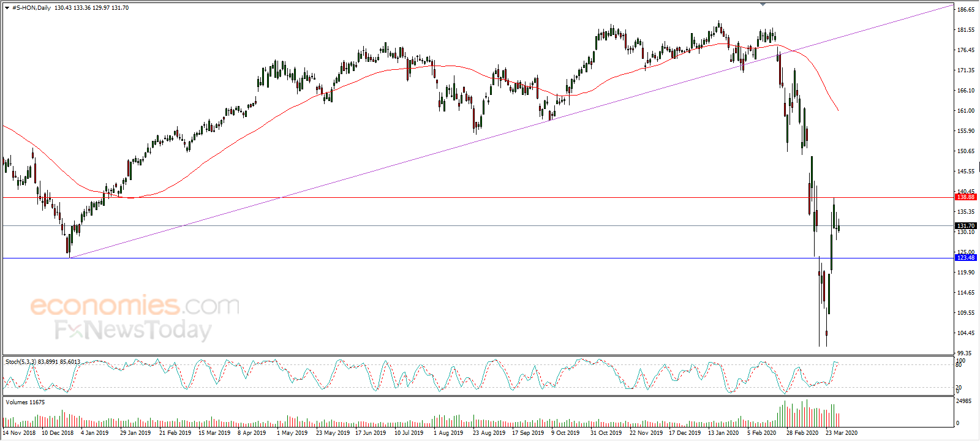Screen dimensions: 980x441
Task: Click the OHLC values 130.43 133.36 129.97 131.70
Action: [91, 8]
